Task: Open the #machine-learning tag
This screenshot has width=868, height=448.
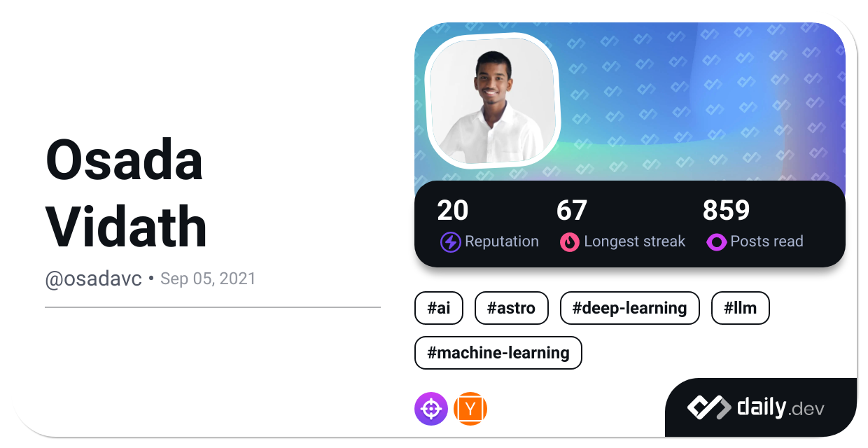Action: click(498, 353)
